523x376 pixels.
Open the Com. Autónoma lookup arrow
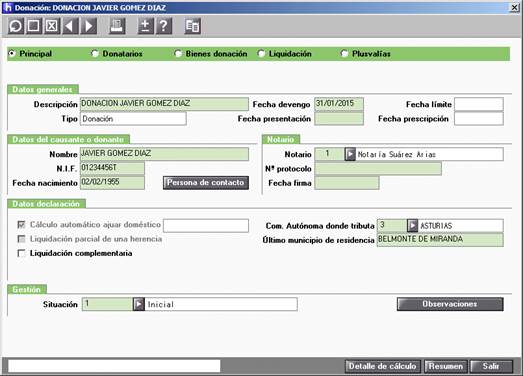pos(412,226)
